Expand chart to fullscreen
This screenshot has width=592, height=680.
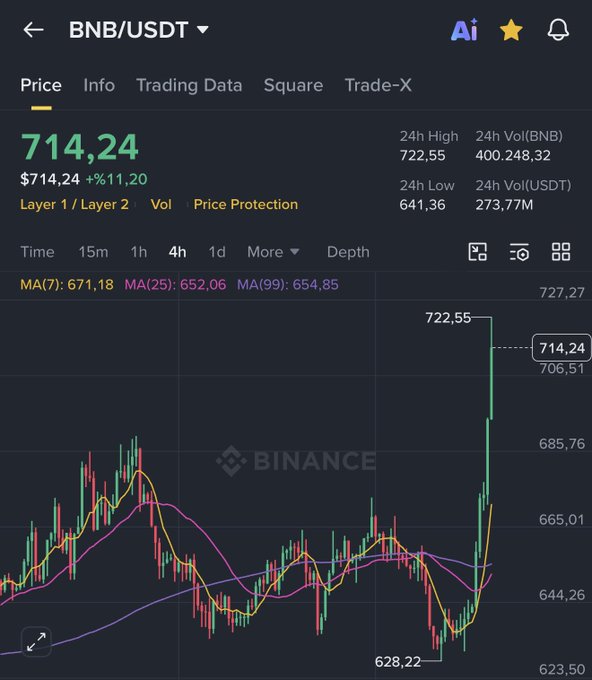[x=36, y=642]
